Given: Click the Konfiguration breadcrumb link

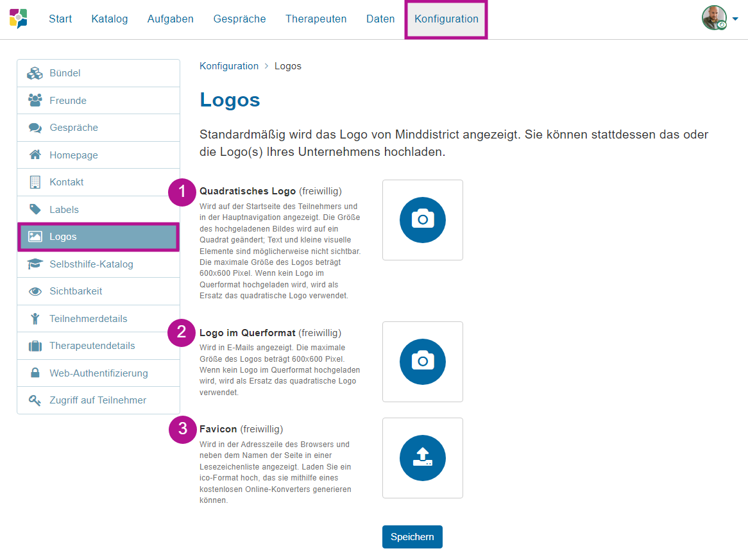Looking at the screenshot, I should [229, 66].
